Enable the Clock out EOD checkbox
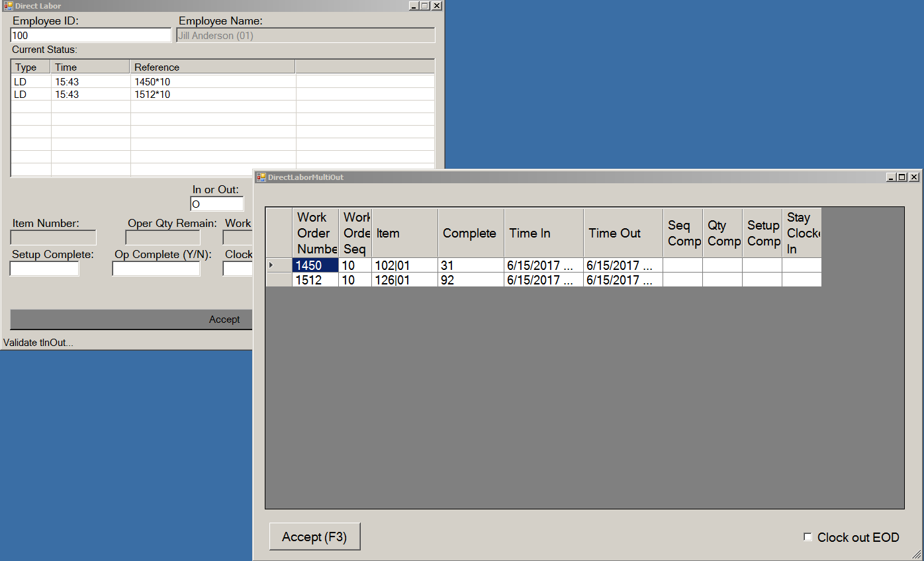Screen dimensions: 924x561 tap(808, 537)
